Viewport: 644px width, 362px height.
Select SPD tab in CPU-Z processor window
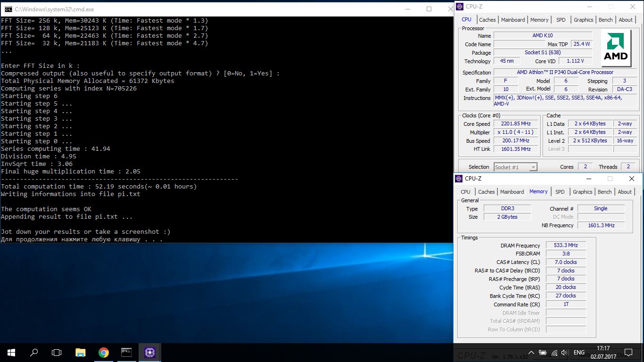point(561,20)
